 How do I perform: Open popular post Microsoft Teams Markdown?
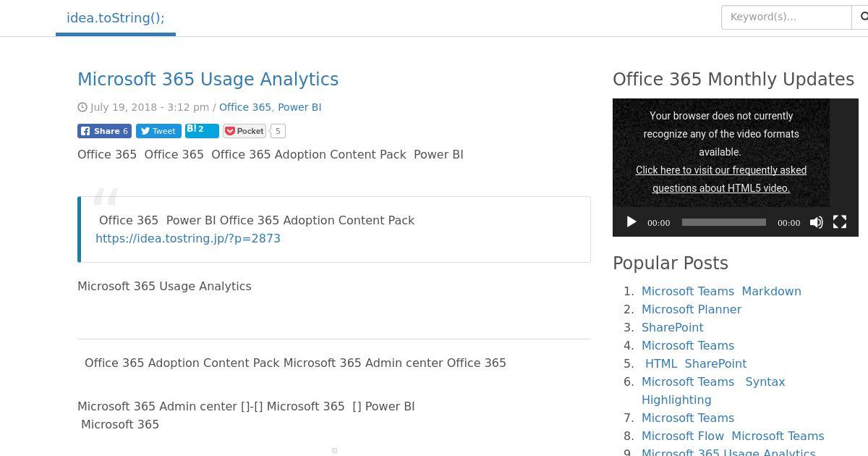pos(721,291)
